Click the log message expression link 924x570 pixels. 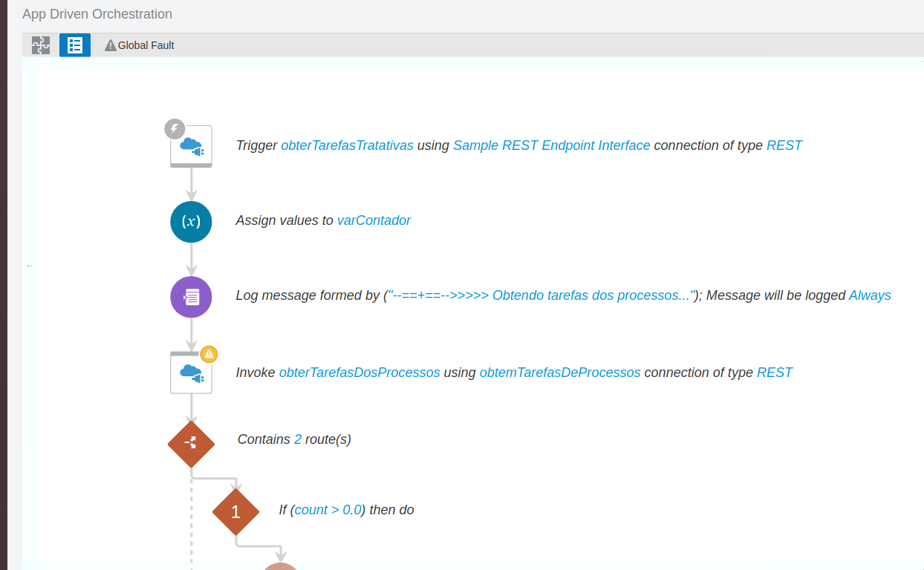click(x=543, y=295)
